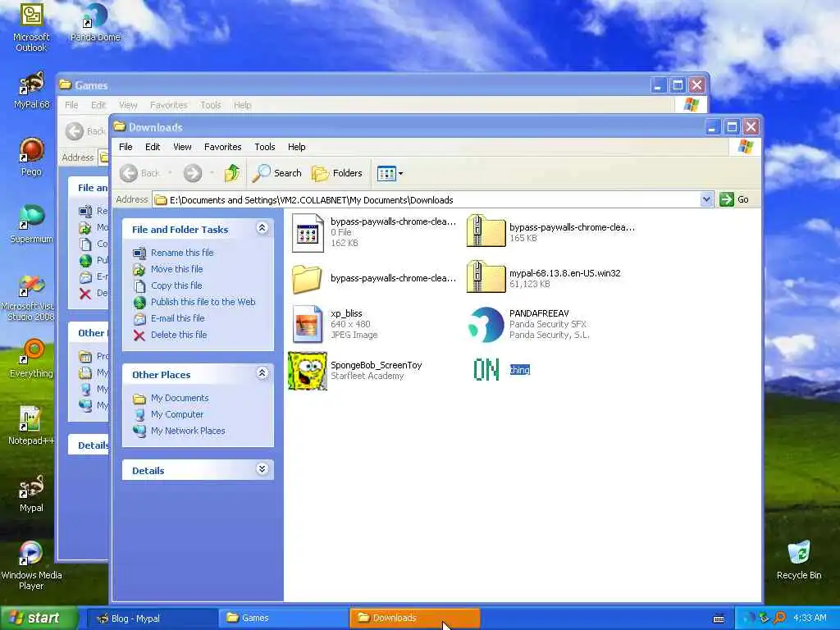Expand the Details panel in Downloads
This screenshot has height=630, width=840.
coord(262,469)
